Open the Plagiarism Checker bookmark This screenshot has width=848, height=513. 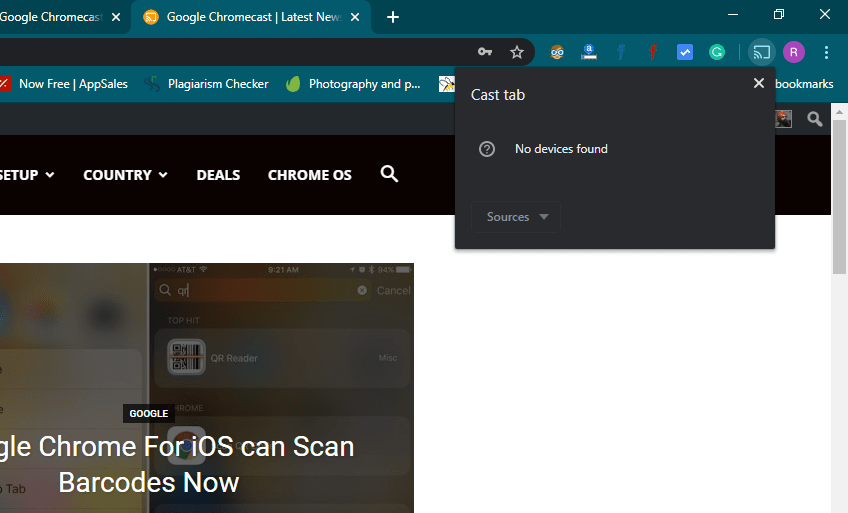(207, 84)
